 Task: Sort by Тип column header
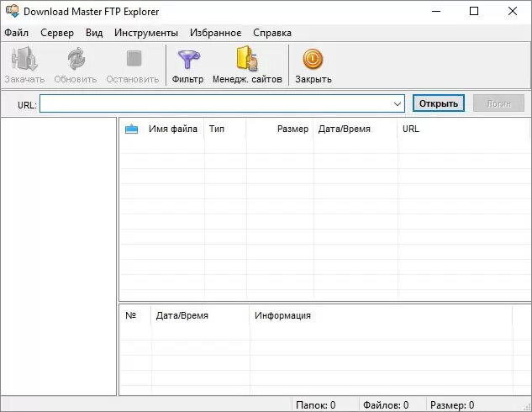[217, 129]
